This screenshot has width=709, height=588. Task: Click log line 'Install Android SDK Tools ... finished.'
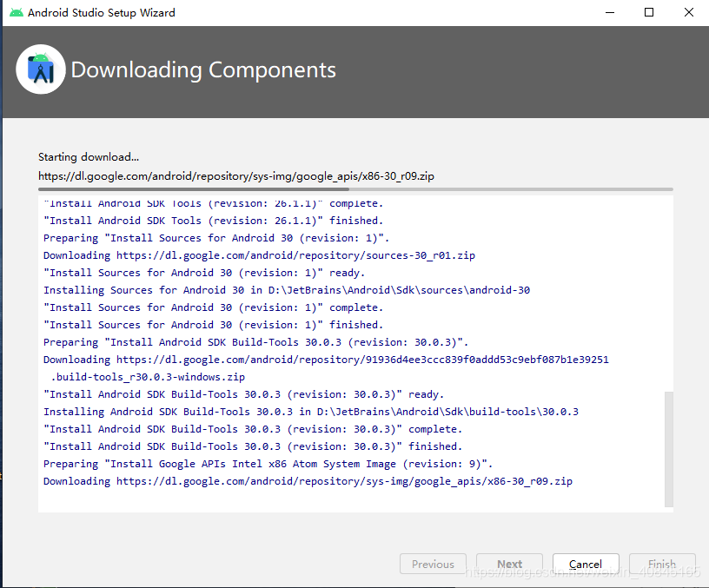tap(213, 221)
